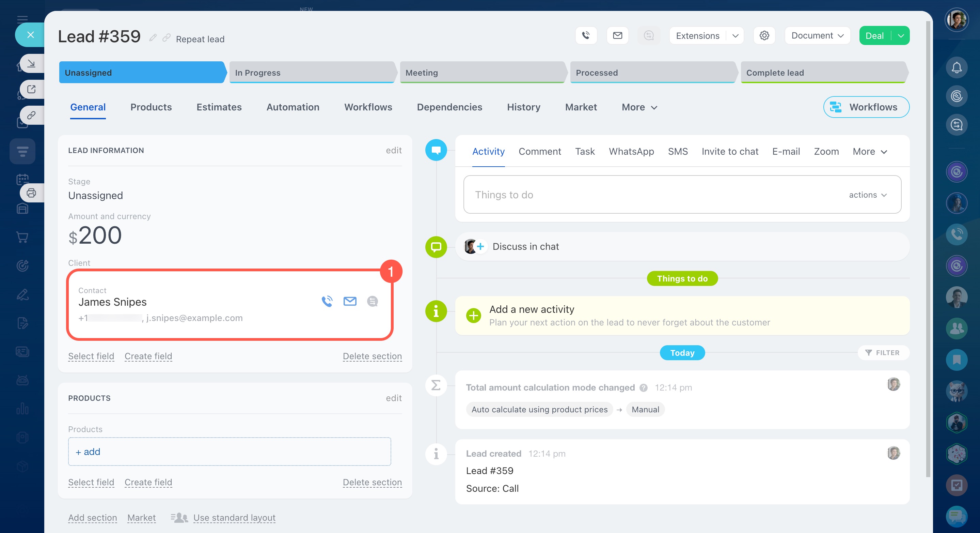
Task: Set lead stage to In Progress
Action: click(x=312, y=72)
